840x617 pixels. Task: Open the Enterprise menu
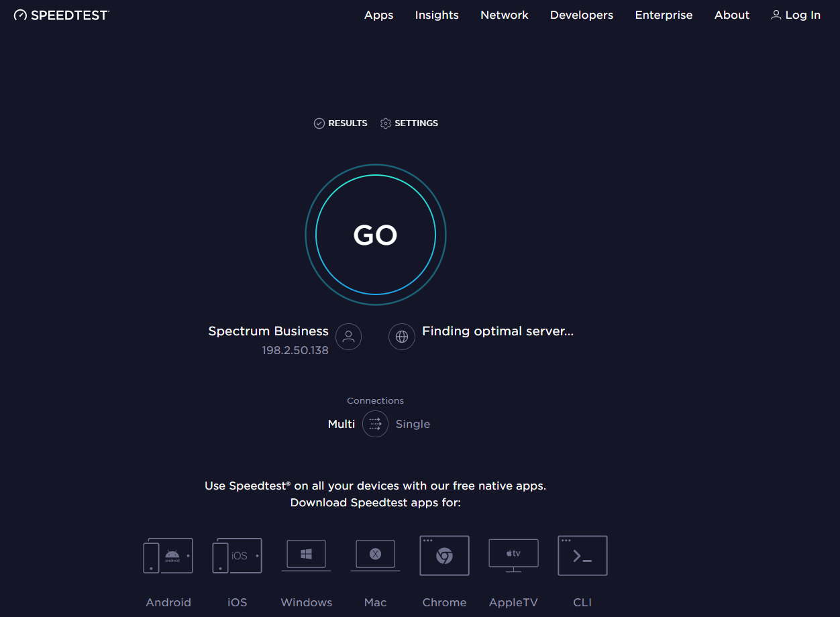(x=664, y=15)
